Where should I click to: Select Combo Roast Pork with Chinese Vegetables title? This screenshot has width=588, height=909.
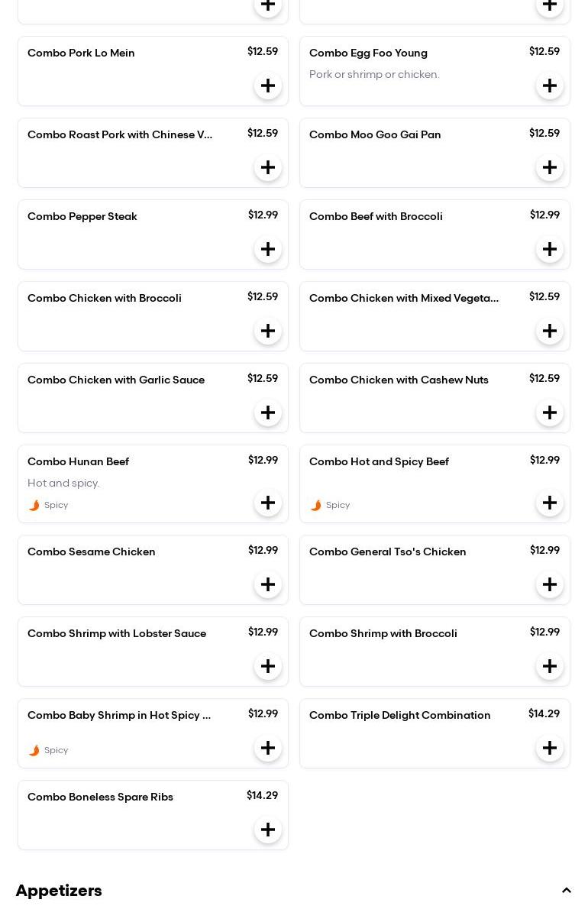pos(120,135)
